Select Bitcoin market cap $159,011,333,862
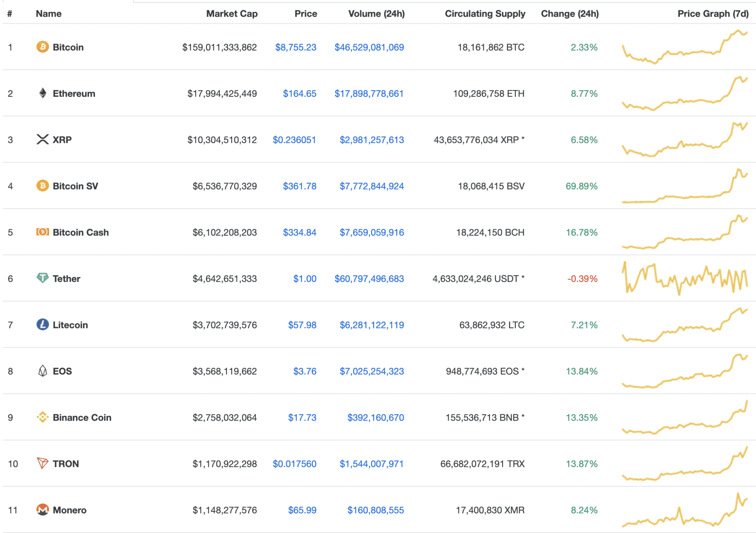756x533 pixels. (219, 47)
